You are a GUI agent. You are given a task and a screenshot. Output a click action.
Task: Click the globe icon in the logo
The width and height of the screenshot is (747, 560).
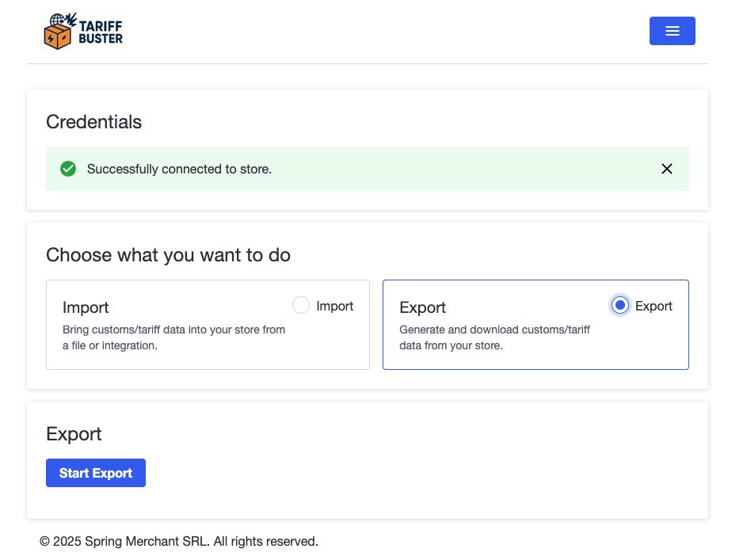point(57,21)
